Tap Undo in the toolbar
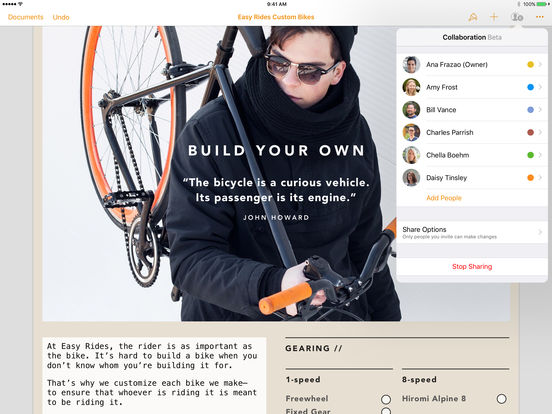The width and height of the screenshot is (552, 414). [x=61, y=17]
